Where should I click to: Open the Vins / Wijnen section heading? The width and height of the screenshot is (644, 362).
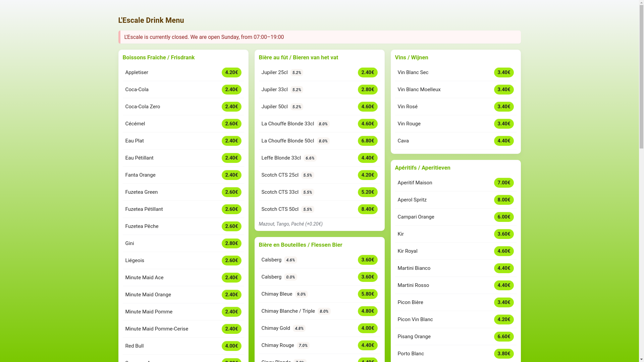coord(411,57)
